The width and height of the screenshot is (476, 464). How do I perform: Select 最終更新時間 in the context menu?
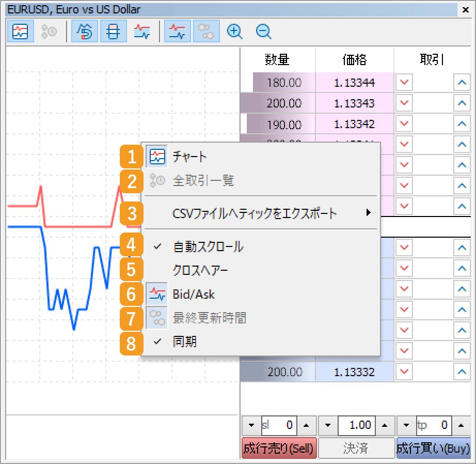261,318
